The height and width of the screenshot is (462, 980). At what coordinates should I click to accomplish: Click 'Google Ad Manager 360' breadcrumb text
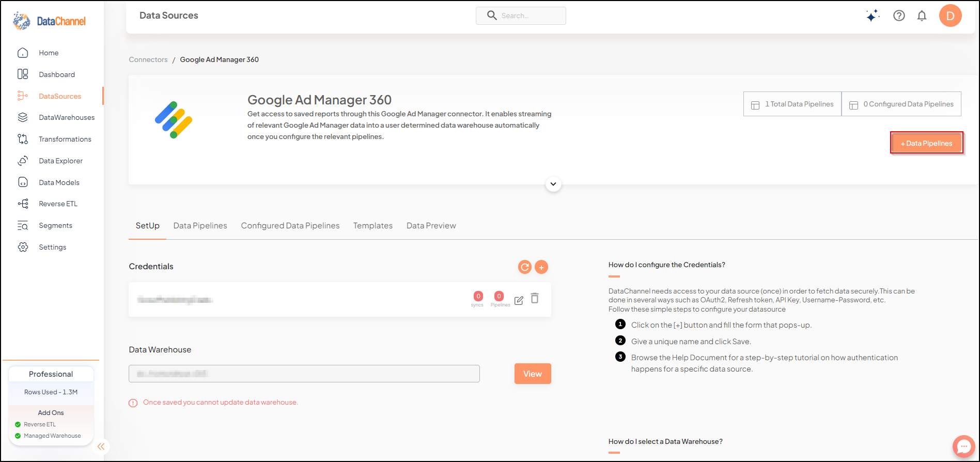[x=220, y=59]
